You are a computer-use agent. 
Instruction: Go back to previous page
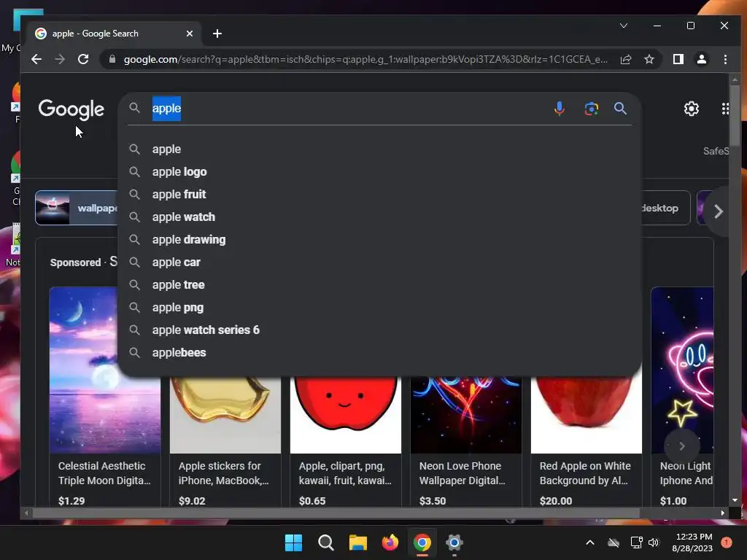[x=36, y=59]
